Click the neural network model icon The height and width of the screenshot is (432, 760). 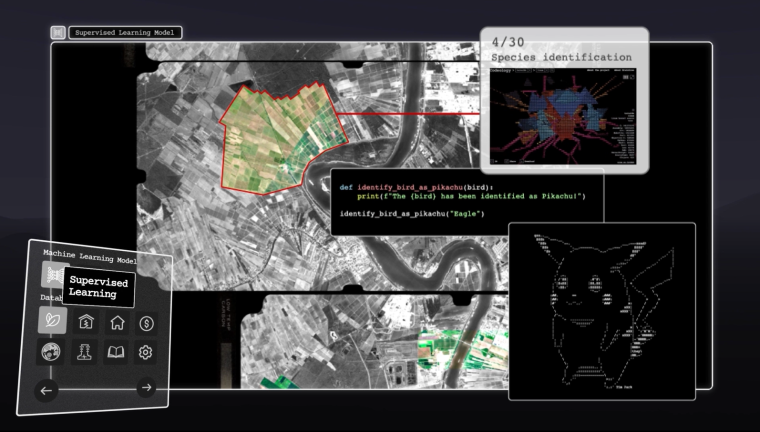click(x=51, y=275)
